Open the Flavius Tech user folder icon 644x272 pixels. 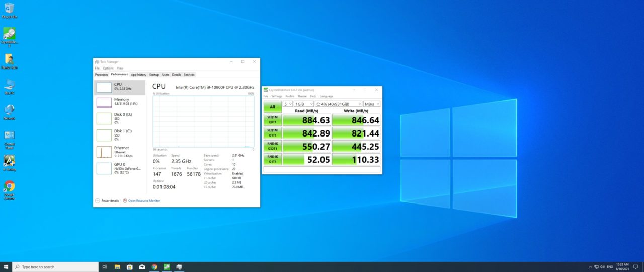tap(9, 61)
